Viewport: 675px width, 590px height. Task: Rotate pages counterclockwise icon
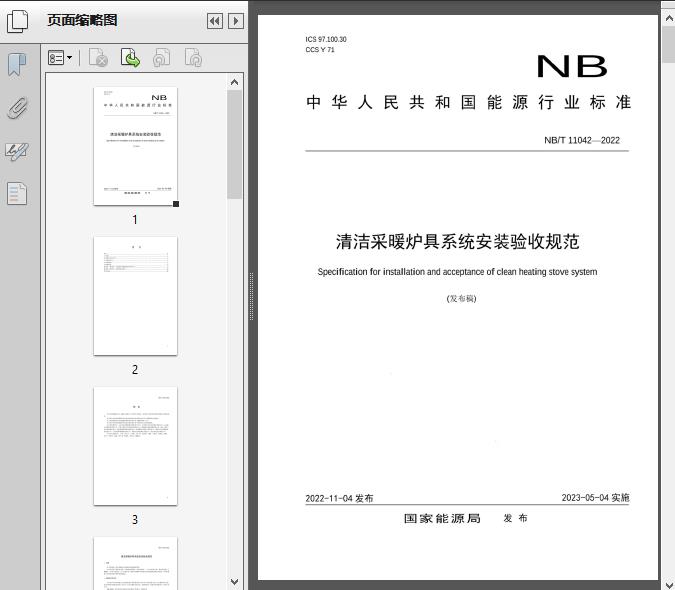click(x=162, y=57)
